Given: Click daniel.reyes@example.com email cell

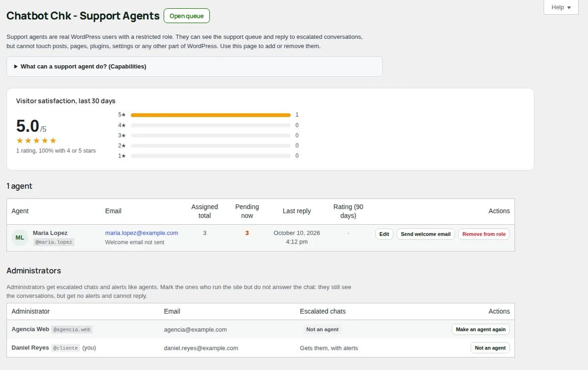Looking at the screenshot, I should click(201, 348).
